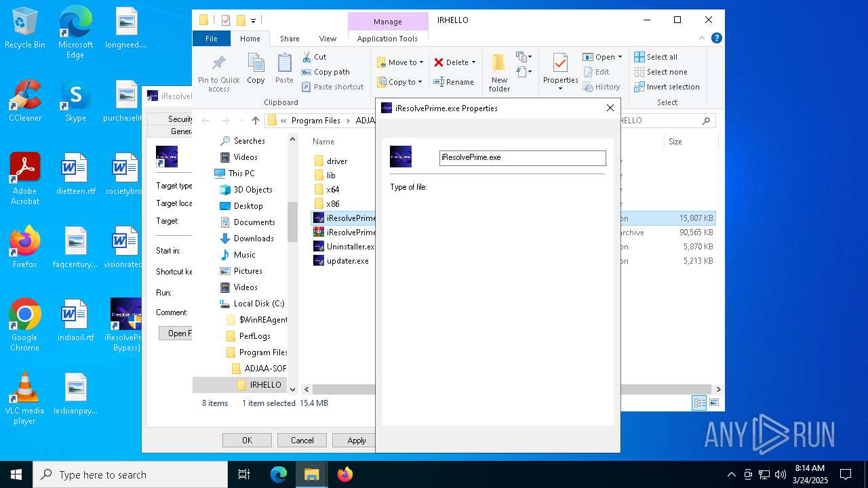Expand the Open dropdown arrow in ribbon
The image size is (868, 488).
[x=620, y=57]
